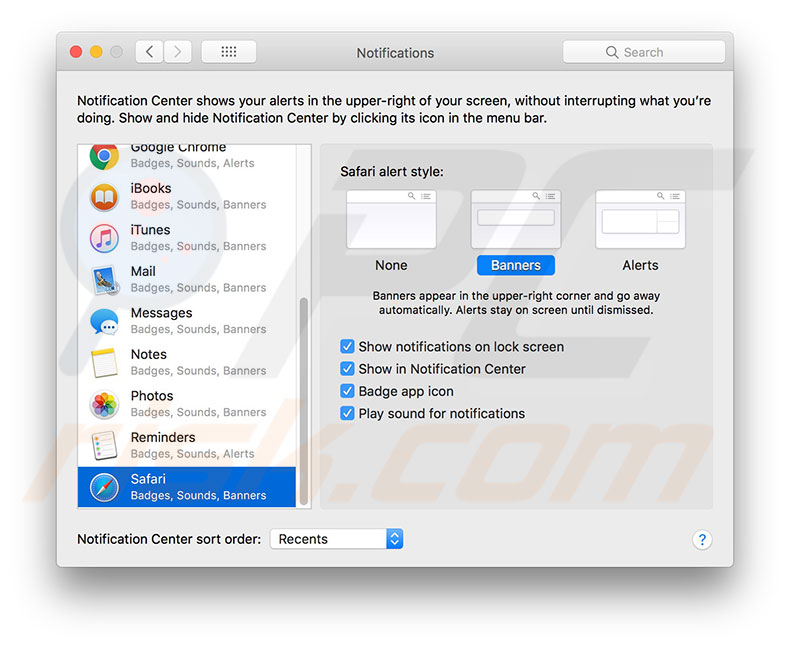This screenshot has width=790, height=648.
Task: Click the Mail stamp icon
Action: (105, 280)
